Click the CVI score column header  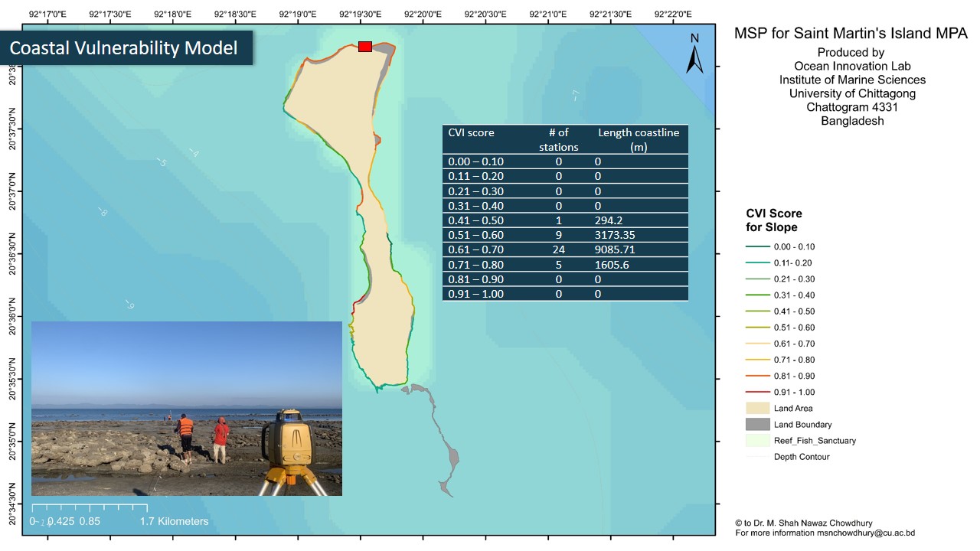472,133
